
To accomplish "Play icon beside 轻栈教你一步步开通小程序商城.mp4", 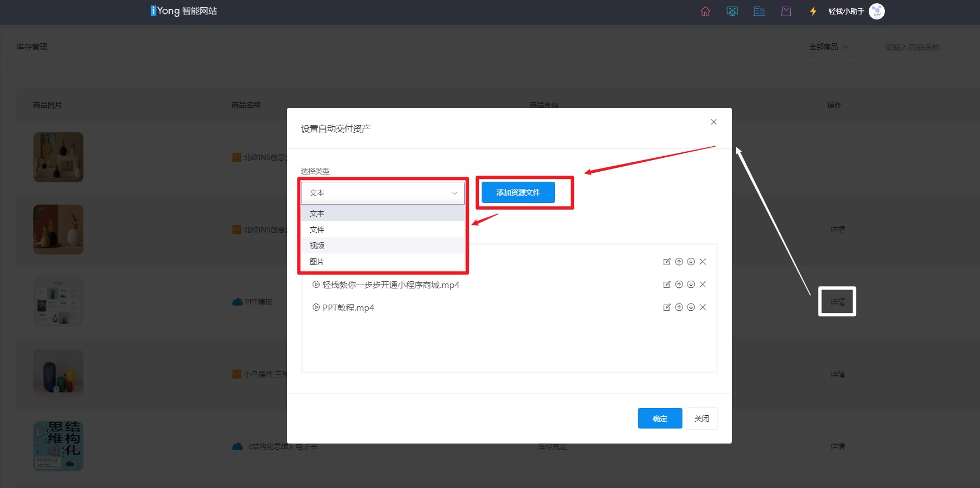I will [316, 285].
